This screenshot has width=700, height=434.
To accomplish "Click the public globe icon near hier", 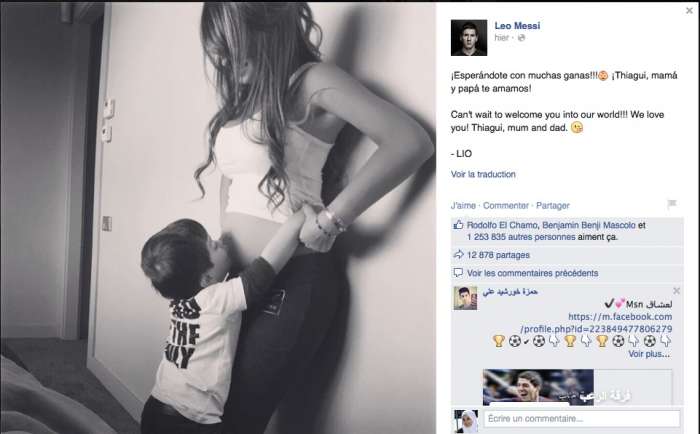I will click(x=521, y=38).
